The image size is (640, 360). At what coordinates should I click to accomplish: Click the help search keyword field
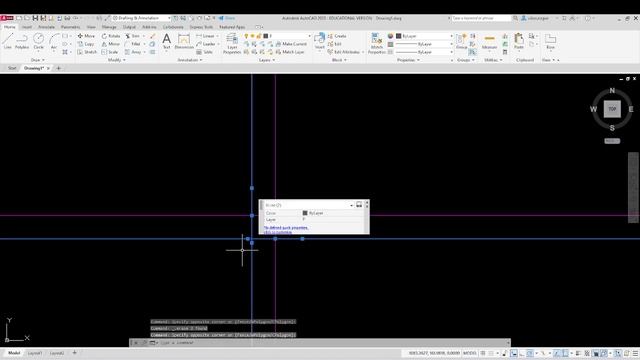480,18
